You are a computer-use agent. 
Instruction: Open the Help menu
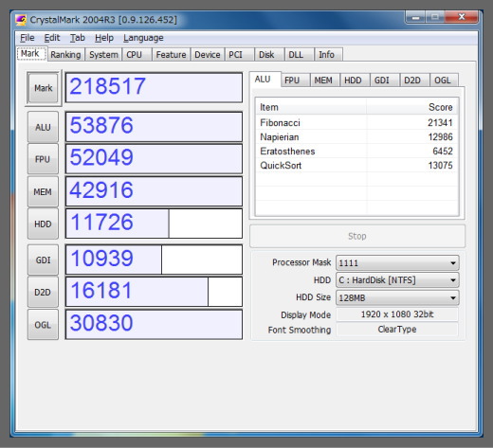point(104,38)
